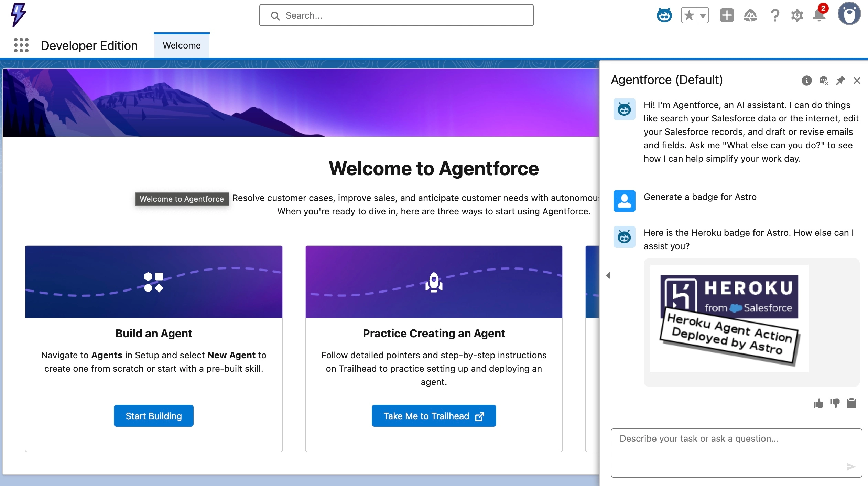Pin the Agentforce panel
This screenshot has height=486, width=868.
click(840, 81)
